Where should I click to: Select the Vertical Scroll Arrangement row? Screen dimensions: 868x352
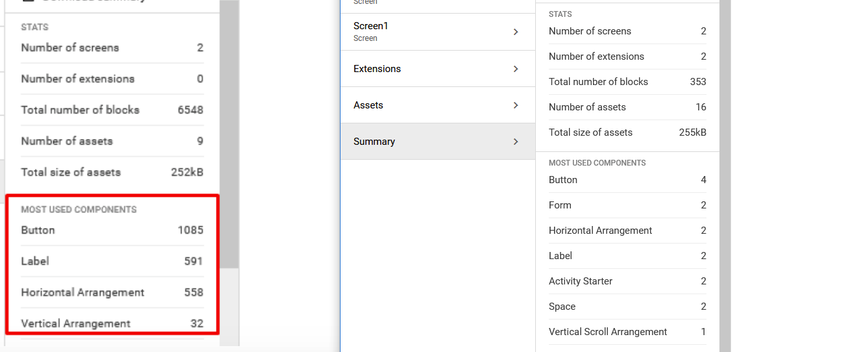(x=627, y=332)
